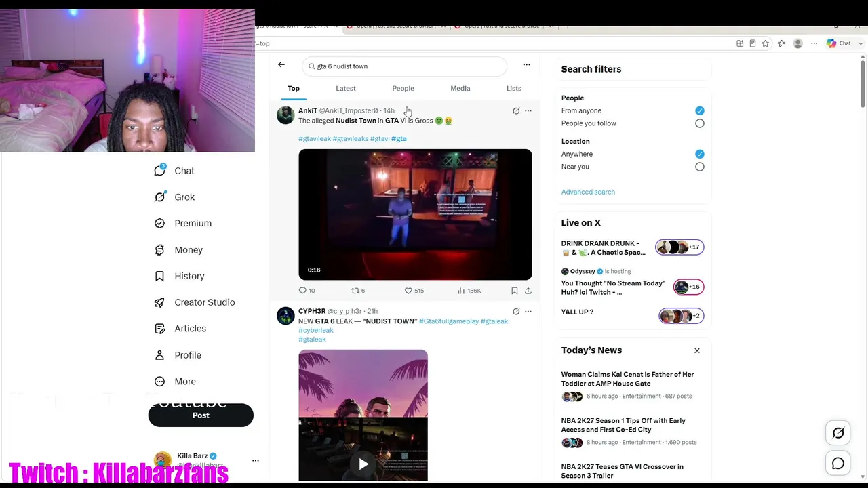Viewport: 868px width, 488px height.
Task: Switch to the Lists tab
Action: (x=514, y=88)
